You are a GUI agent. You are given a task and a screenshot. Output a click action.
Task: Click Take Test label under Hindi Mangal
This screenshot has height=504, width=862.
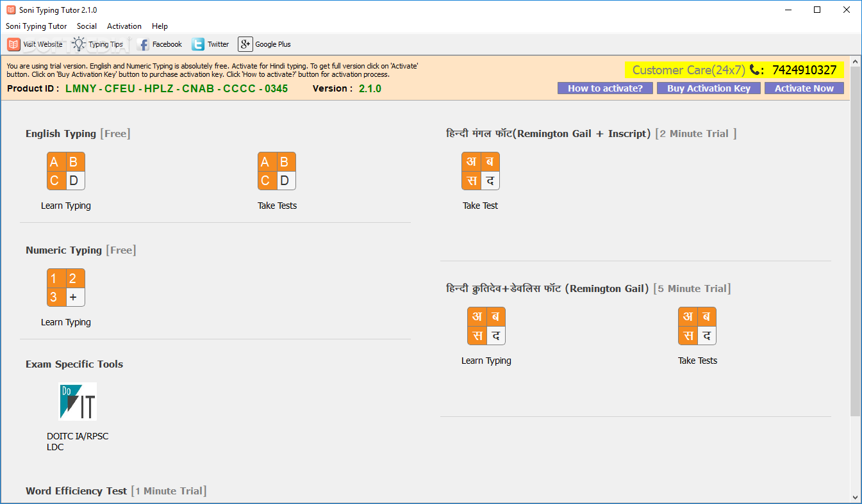coord(481,206)
